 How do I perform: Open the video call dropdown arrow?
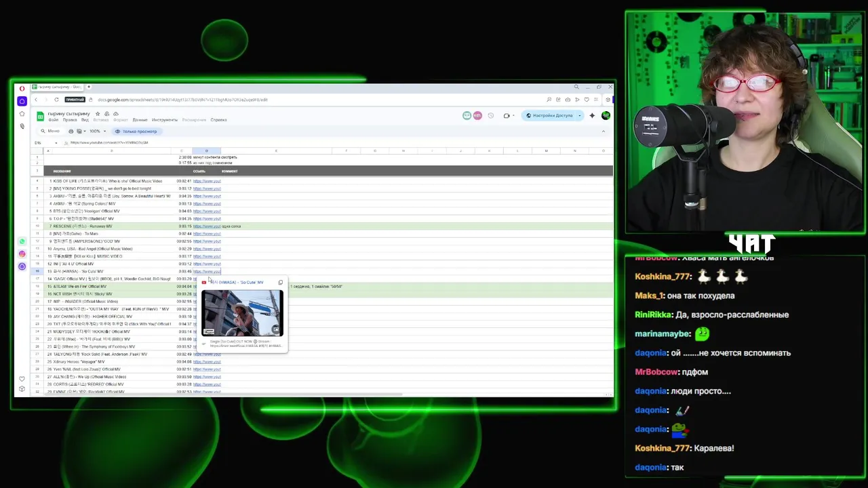pyautogui.click(x=515, y=115)
